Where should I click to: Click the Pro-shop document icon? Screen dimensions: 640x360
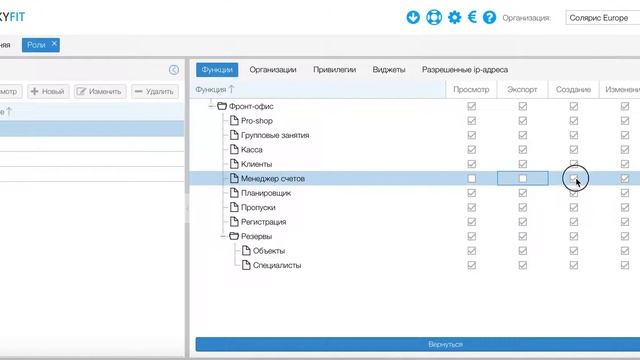234,120
